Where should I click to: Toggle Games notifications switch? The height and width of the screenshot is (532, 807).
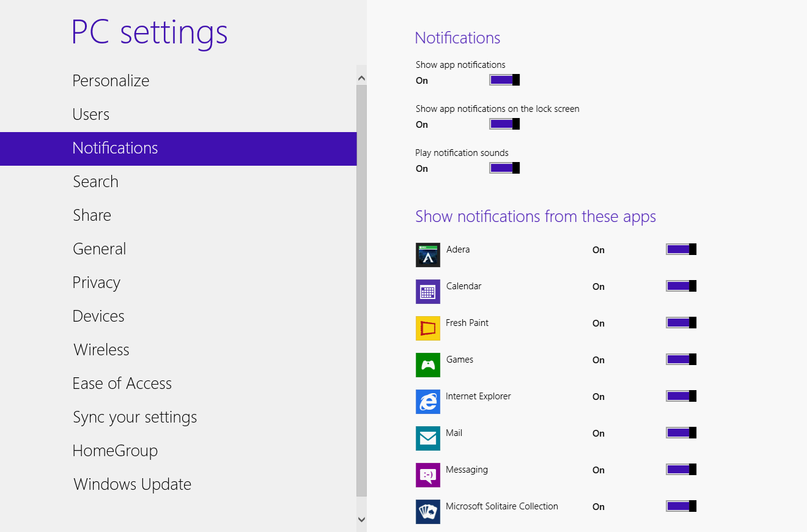(681, 360)
